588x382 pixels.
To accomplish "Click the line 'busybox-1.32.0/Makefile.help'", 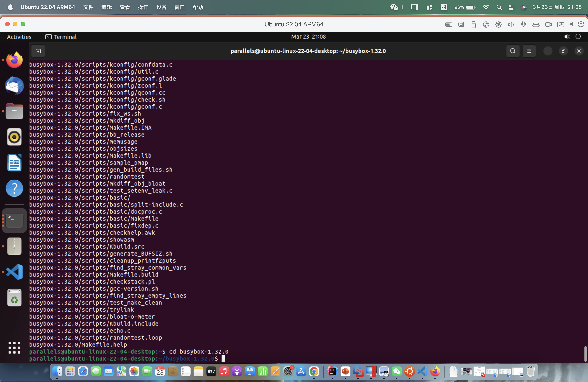I will click(x=78, y=344).
